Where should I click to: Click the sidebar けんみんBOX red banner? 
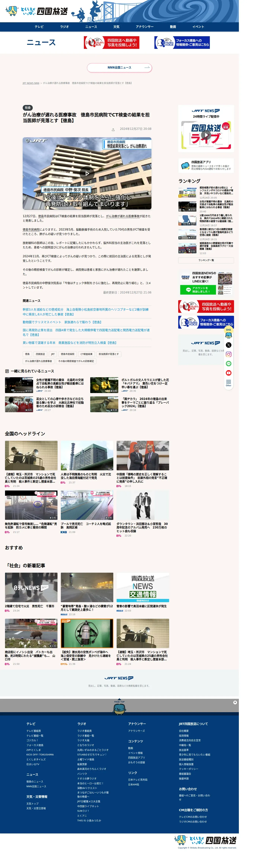coord(206,306)
